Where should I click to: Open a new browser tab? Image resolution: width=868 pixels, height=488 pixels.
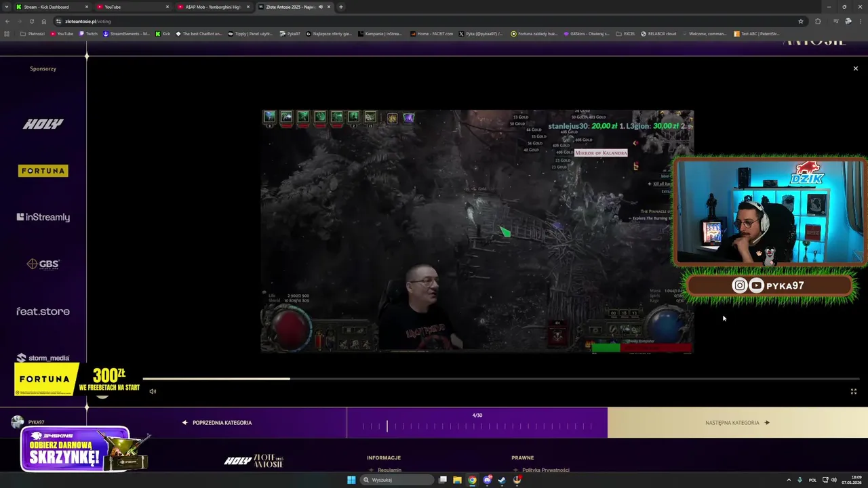pyautogui.click(x=340, y=7)
